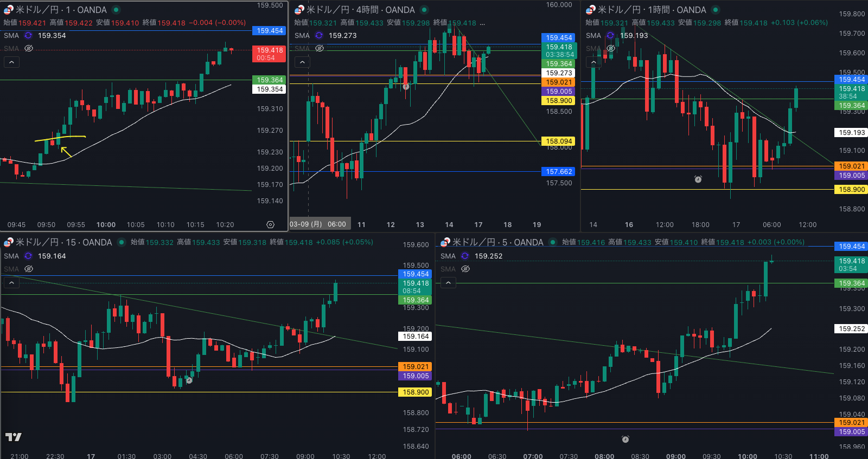Click the 米ドル/円 · 1時間 · OANDA chart title
Screen dimensions: 868x459
652,10
